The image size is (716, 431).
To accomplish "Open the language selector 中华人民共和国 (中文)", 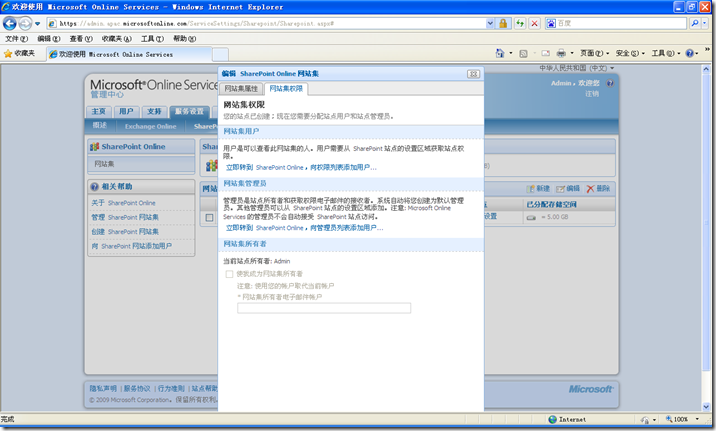I will [576, 68].
